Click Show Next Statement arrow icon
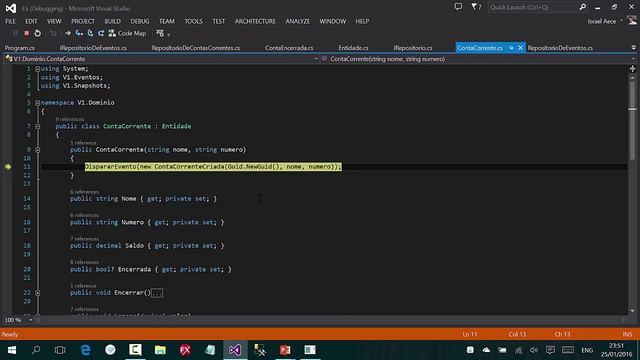 [68, 33]
